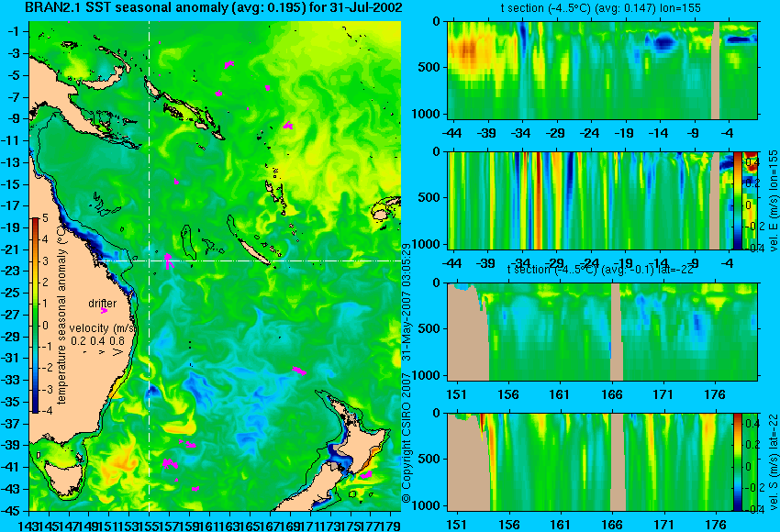Click the '5' at the top of the SST colorbar
Screen dimensions: 780x532
[x=45, y=217]
